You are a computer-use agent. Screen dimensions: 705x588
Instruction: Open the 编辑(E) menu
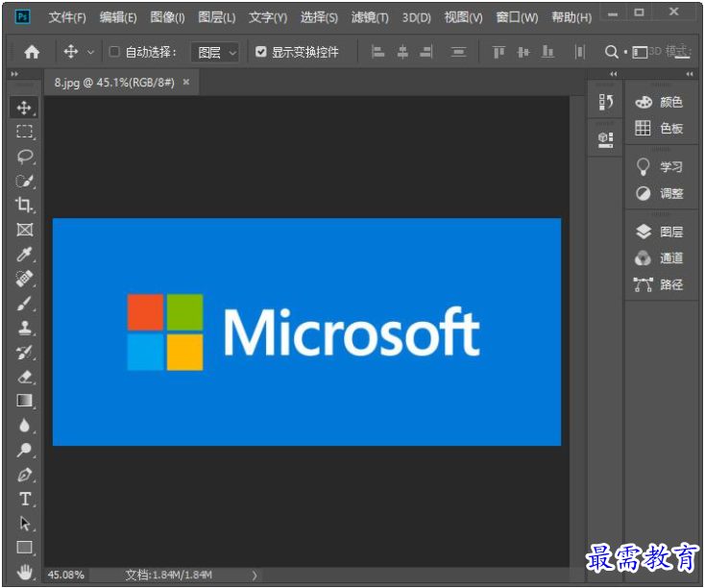click(118, 17)
